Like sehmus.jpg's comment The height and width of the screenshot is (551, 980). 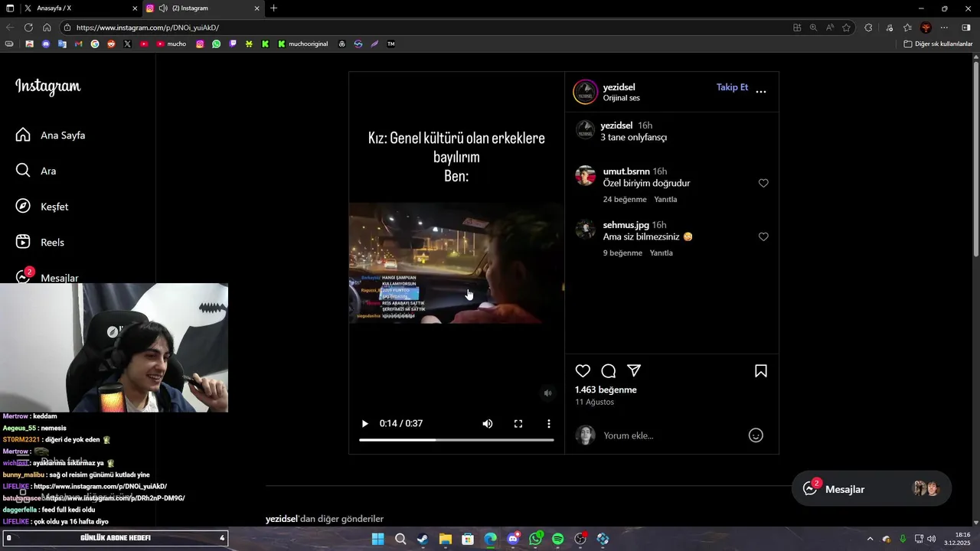763,237
